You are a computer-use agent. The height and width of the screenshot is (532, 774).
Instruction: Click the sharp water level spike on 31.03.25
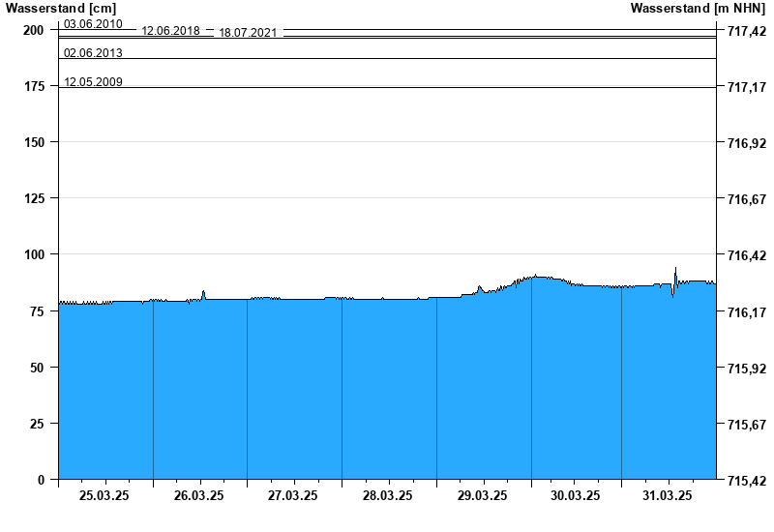pos(675,270)
